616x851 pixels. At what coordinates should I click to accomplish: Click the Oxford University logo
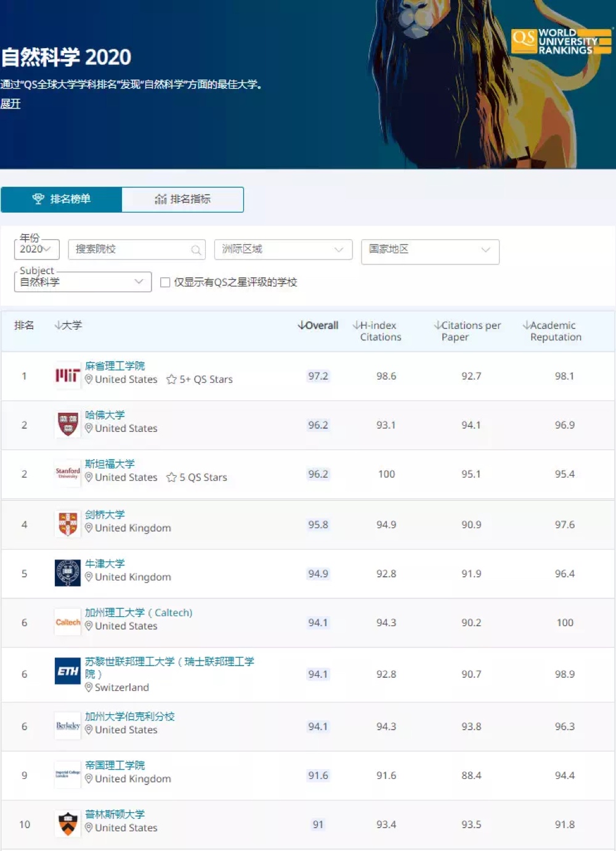click(x=67, y=572)
